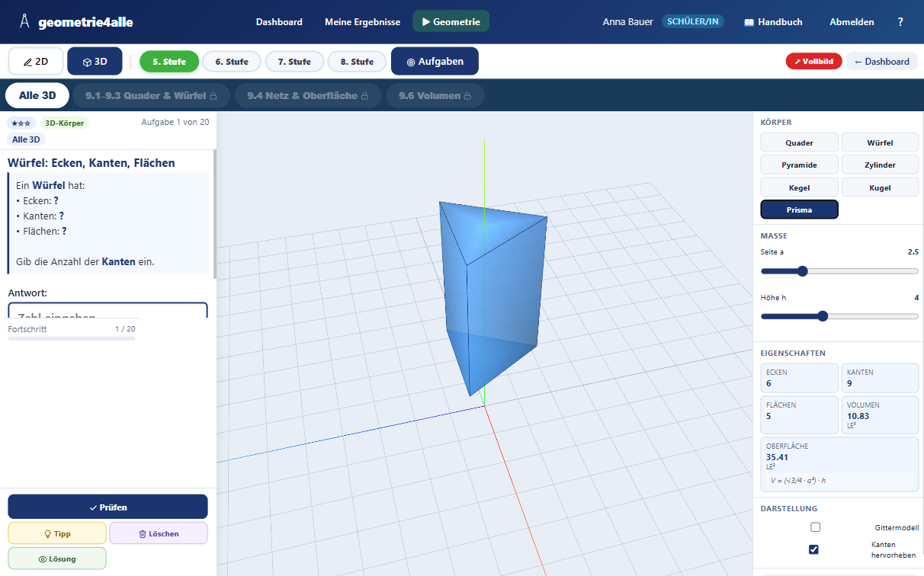Open Meine Ergebnisse page

pos(362,22)
